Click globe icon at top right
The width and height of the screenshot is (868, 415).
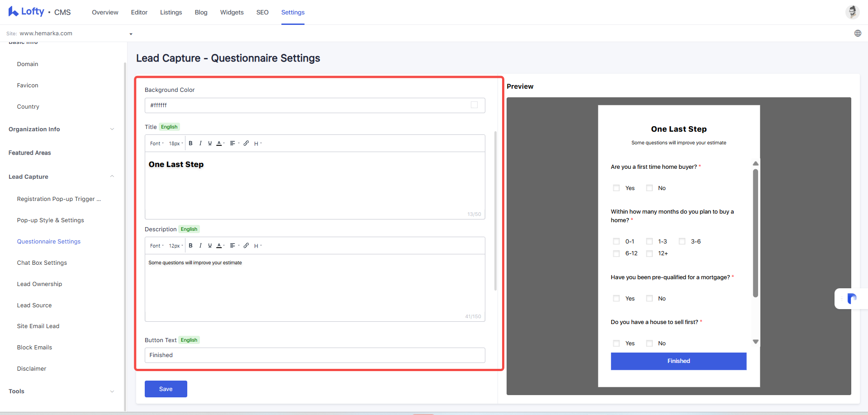pos(858,33)
